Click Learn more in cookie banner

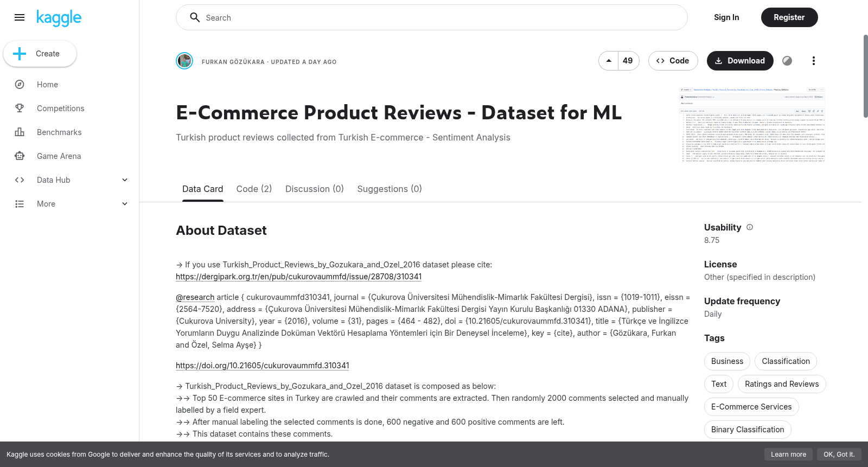pyautogui.click(x=788, y=455)
